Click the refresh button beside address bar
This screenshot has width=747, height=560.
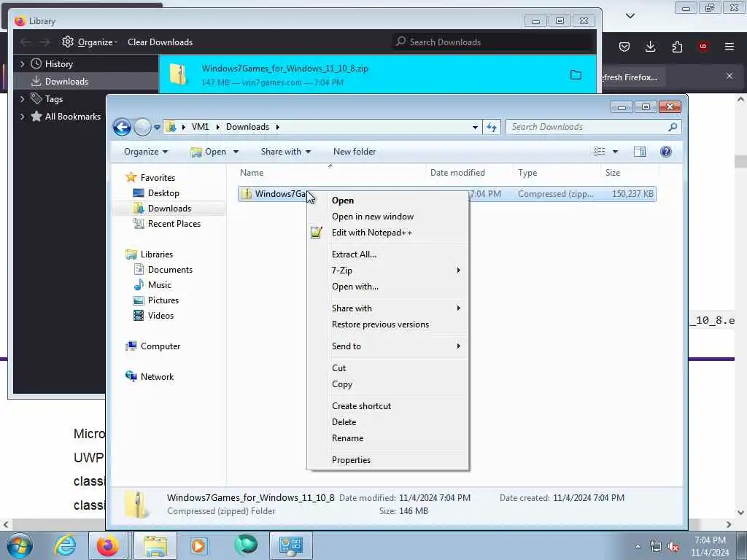492,127
